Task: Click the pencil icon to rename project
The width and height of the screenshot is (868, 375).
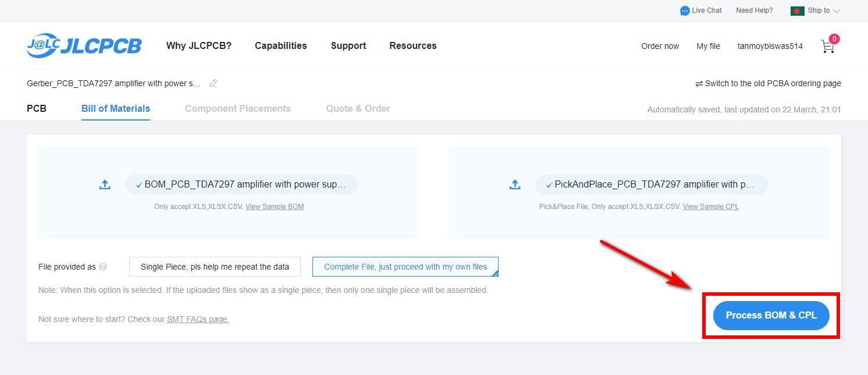Action: pos(213,83)
